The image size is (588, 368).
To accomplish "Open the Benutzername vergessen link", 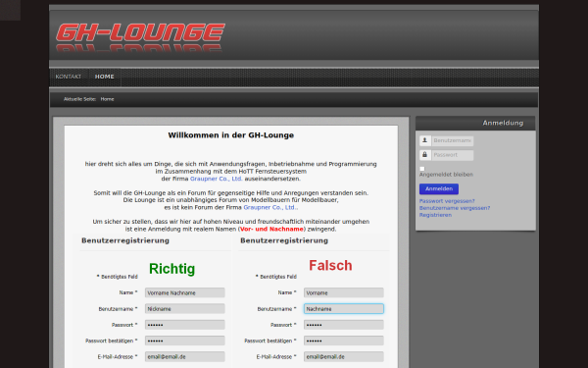I will [455, 208].
